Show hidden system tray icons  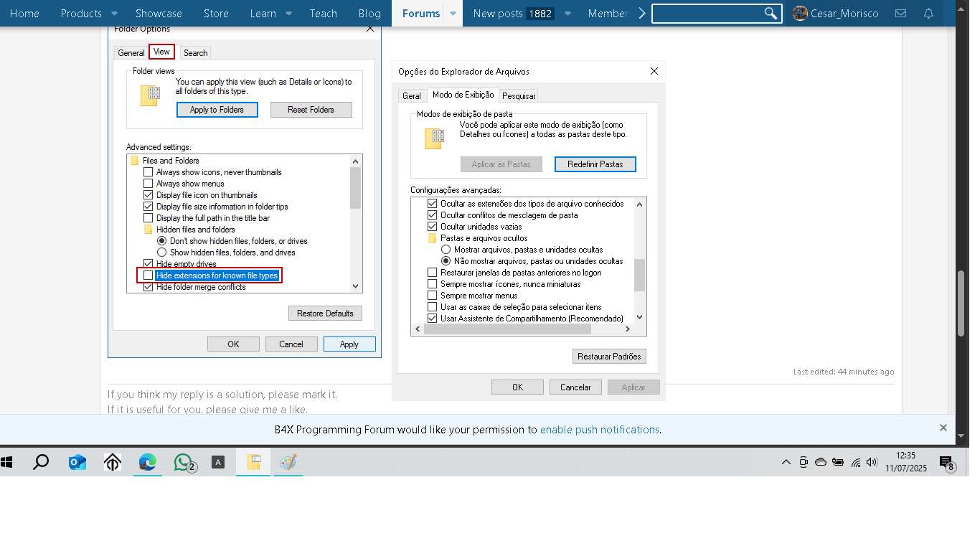click(x=786, y=463)
